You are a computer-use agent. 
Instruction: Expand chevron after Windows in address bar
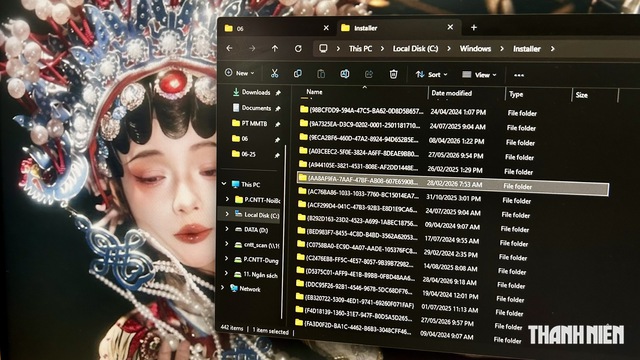(x=502, y=49)
